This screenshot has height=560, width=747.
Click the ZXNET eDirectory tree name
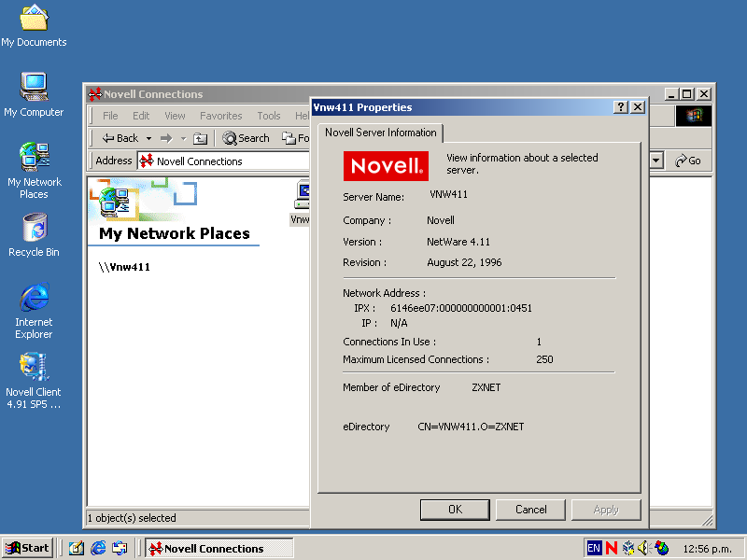(x=486, y=387)
